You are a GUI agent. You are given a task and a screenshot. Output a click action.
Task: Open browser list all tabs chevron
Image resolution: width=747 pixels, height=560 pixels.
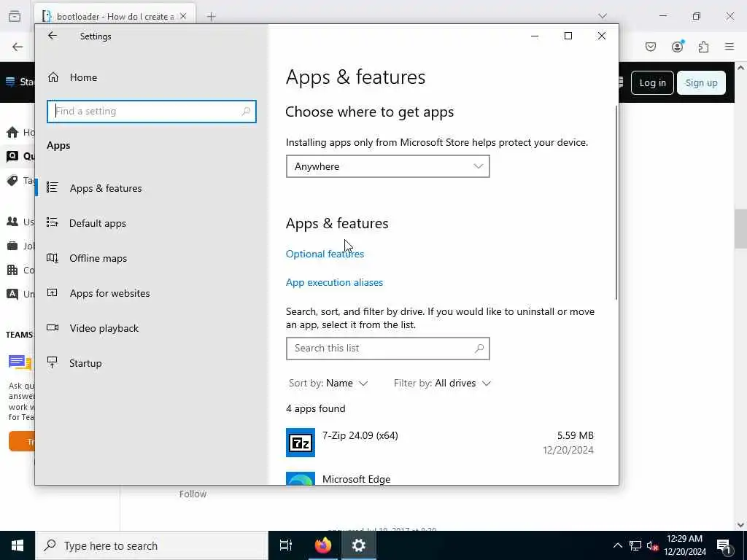[602, 16]
